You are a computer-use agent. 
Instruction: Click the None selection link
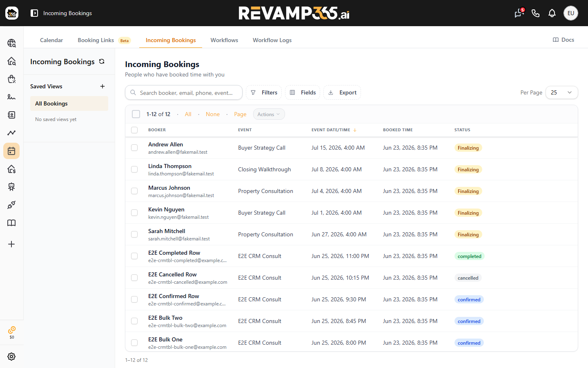(213, 114)
